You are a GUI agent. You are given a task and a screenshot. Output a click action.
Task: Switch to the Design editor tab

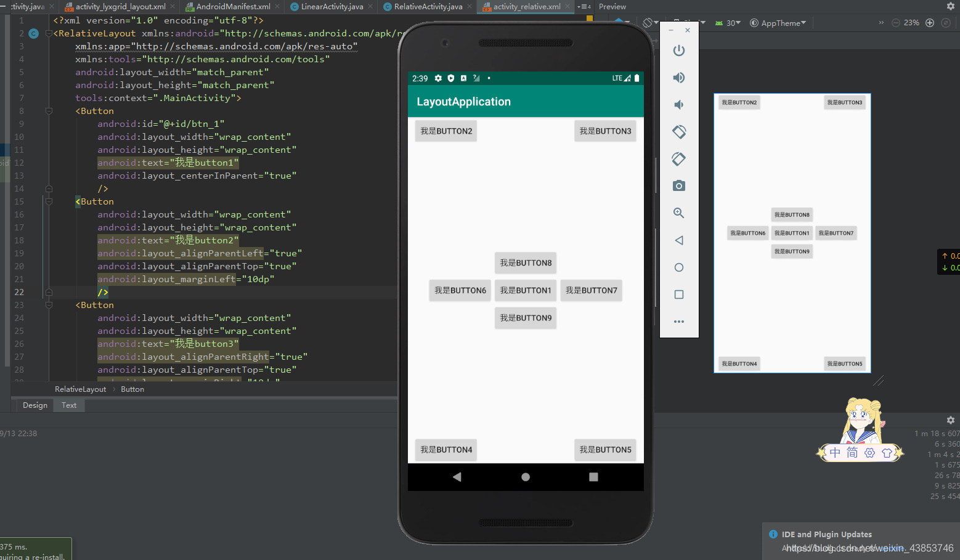[x=35, y=405]
